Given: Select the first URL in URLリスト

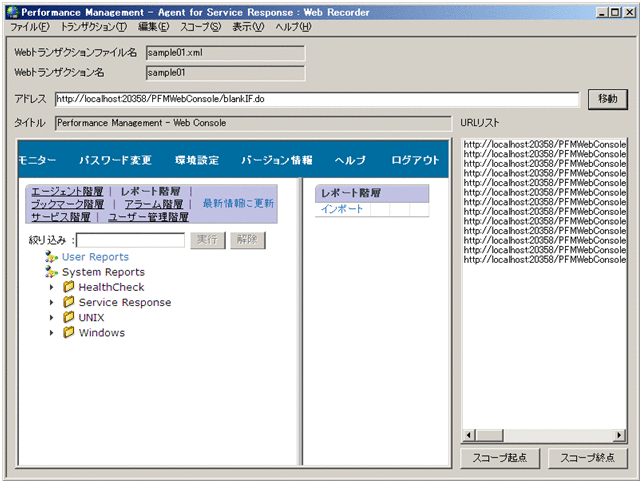Looking at the screenshot, I should pos(545,144).
